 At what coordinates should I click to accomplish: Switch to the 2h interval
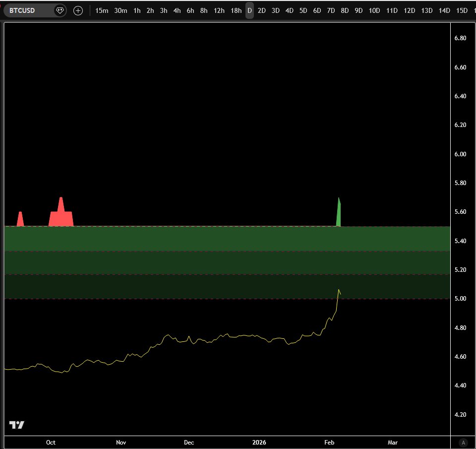[150, 10]
